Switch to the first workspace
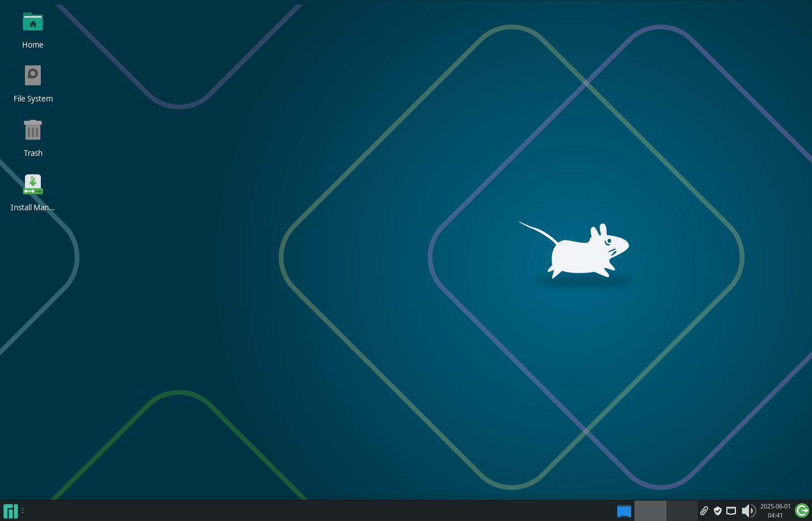The image size is (812, 521). tap(650, 511)
